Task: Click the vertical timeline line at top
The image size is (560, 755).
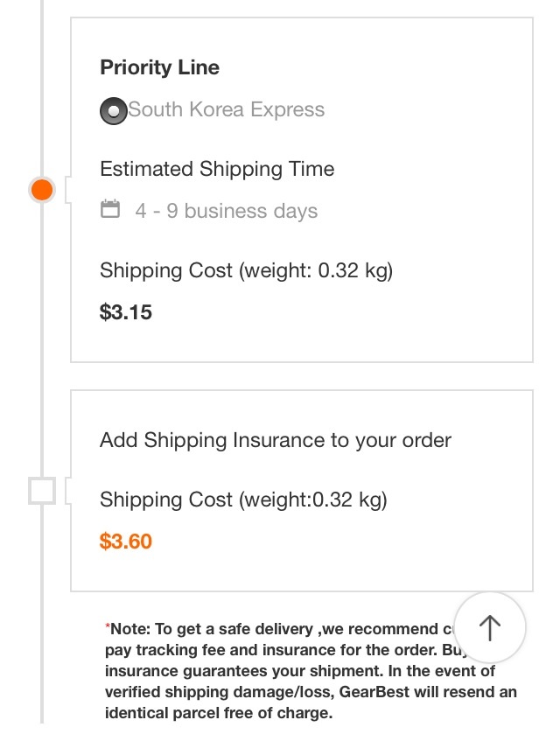Action: (42, 87)
